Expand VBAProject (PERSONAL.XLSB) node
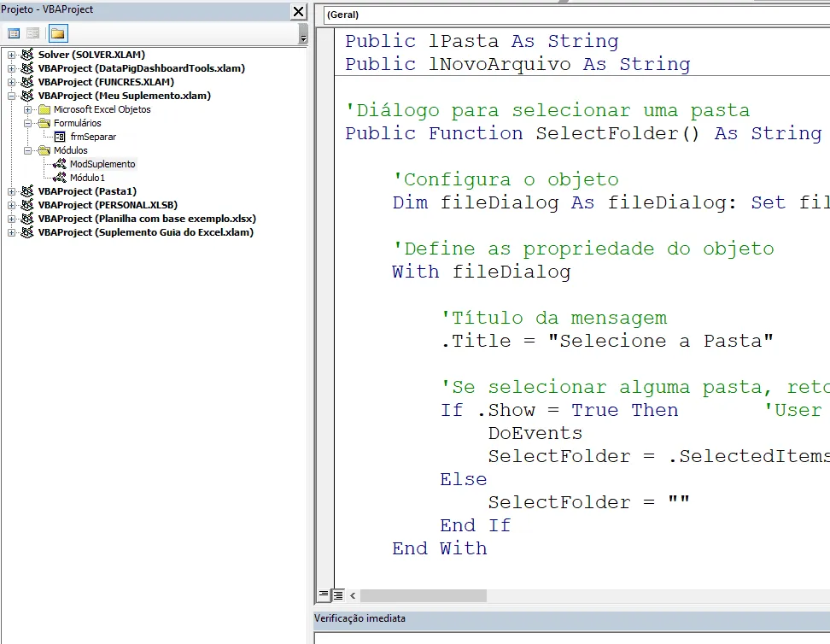Viewport: 830px width, 644px height. (x=11, y=205)
